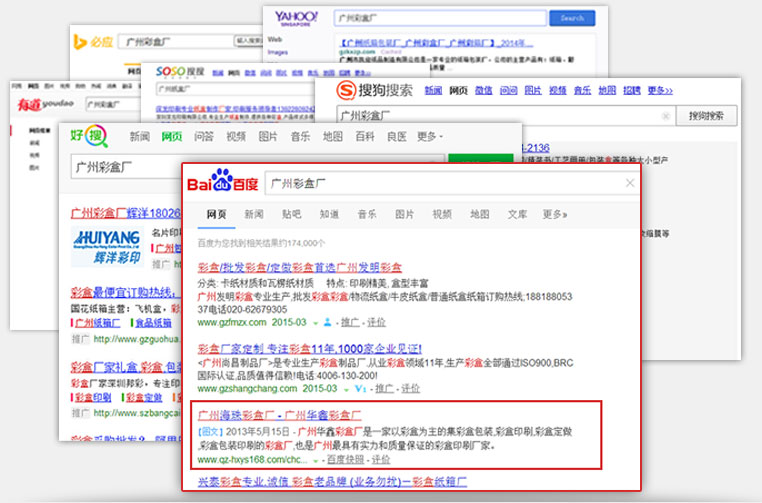Image resolution: width=762 pixels, height=503 pixels.
Task: Click the Youdao 有道 logo
Action: coord(46,104)
